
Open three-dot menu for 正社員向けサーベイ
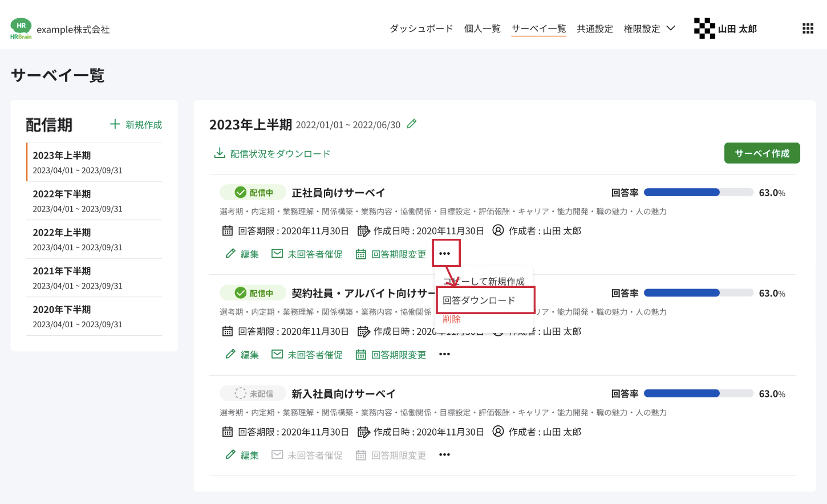[x=445, y=253]
